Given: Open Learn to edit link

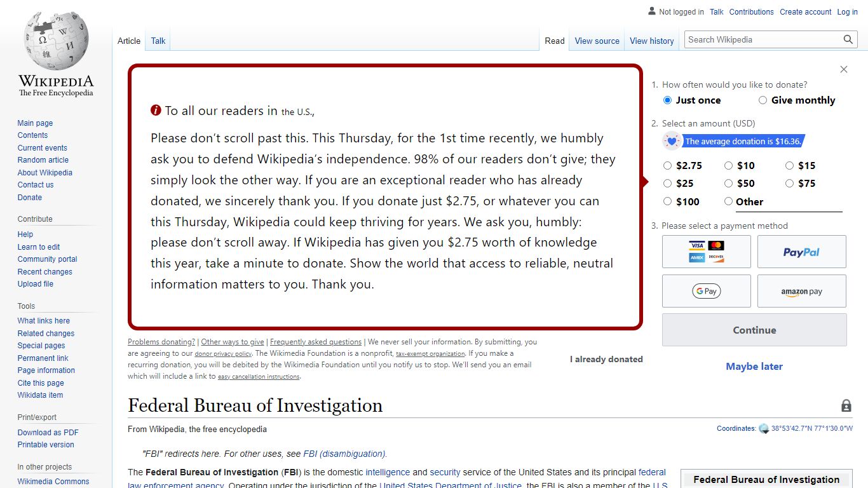Looking at the screenshot, I should pos(39,247).
